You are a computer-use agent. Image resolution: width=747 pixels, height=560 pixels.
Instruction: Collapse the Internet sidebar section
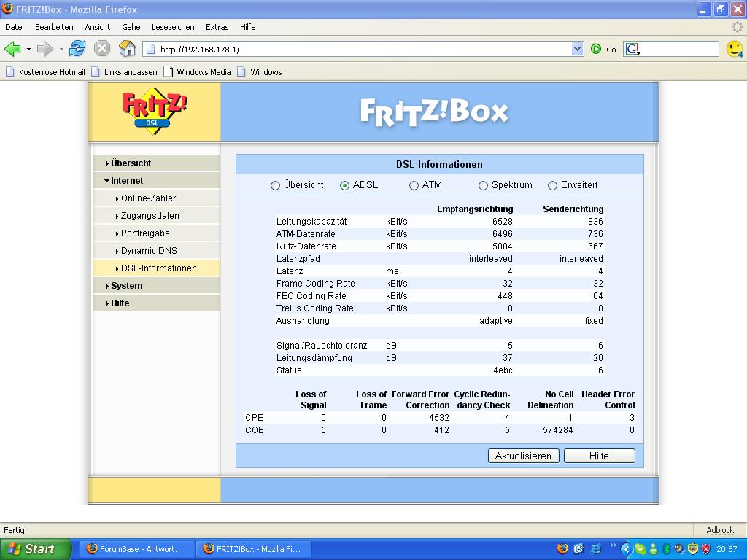tap(157, 181)
